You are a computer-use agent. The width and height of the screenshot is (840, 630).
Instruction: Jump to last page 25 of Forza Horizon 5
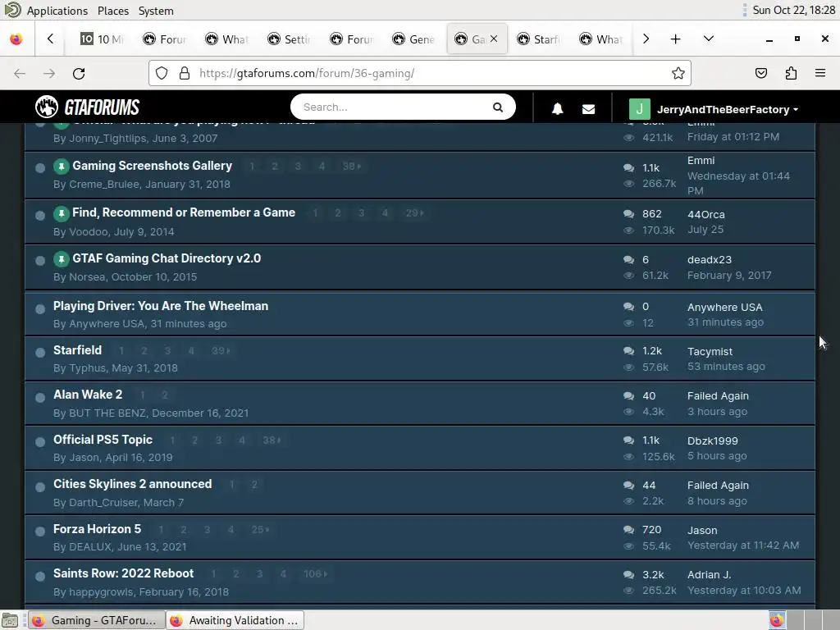pos(260,530)
